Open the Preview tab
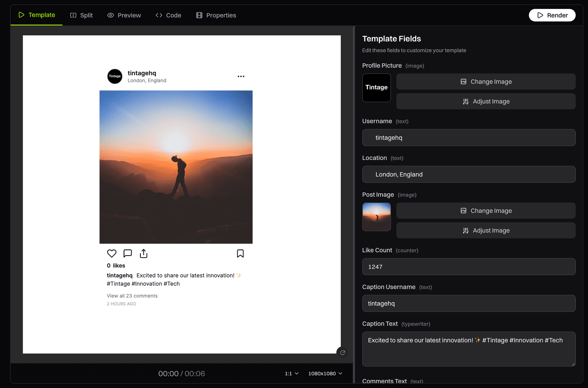The width and height of the screenshot is (588, 388). pos(124,15)
